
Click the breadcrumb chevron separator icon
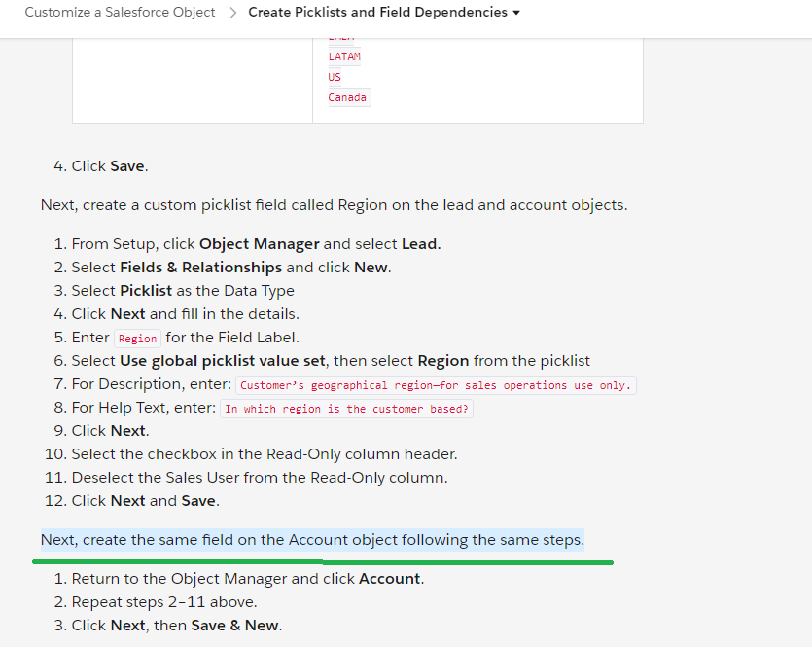[x=232, y=13]
